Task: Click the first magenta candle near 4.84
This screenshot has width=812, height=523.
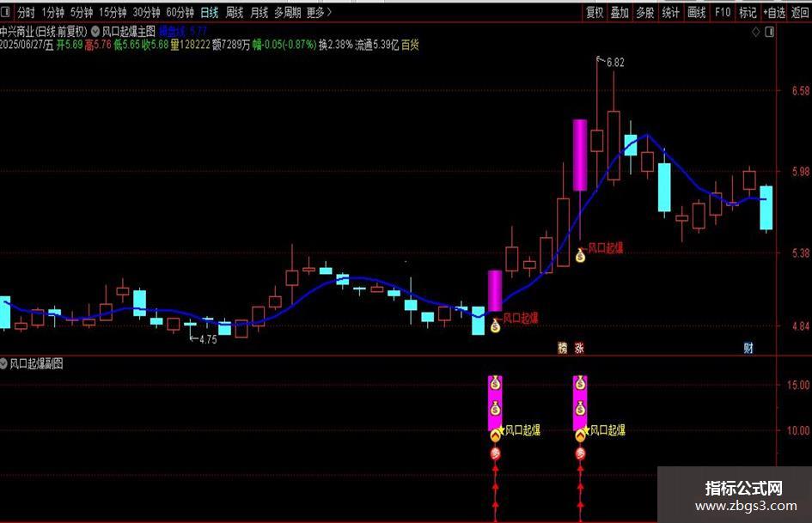Action: 495,290
